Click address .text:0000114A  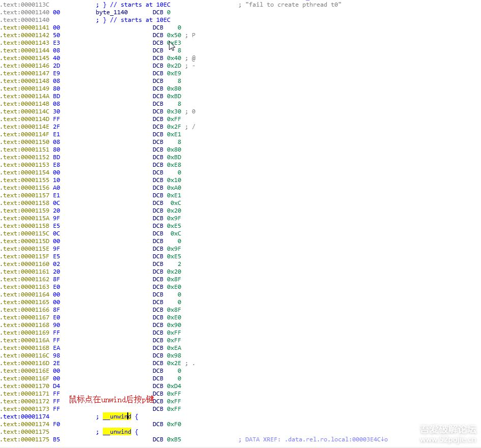click(x=24, y=96)
